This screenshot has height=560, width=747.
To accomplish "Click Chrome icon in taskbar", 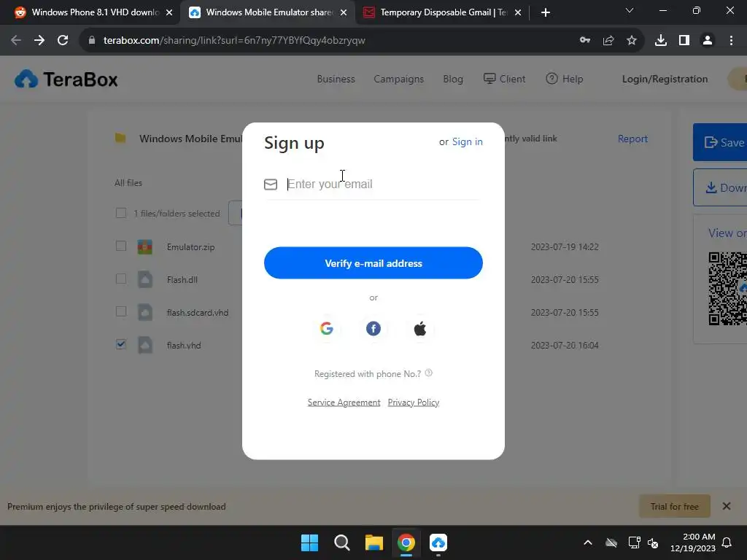I will (406, 542).
